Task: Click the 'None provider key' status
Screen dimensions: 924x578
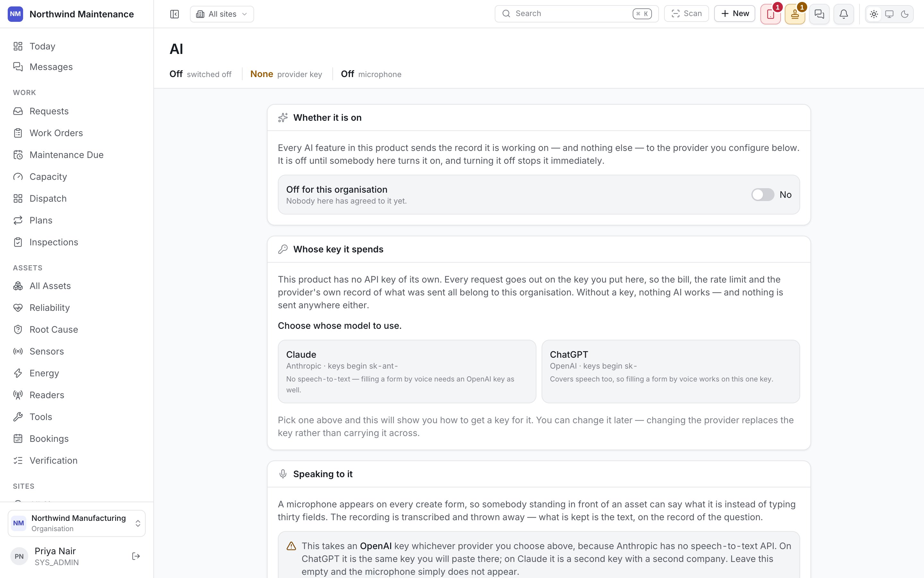Action: (x=286, y=74)
